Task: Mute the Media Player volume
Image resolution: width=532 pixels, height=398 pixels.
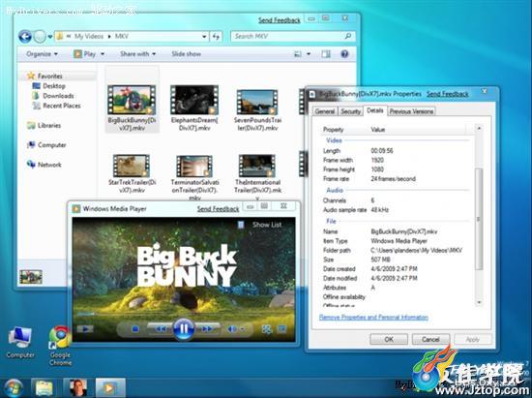Action: [x=232, y=328]
